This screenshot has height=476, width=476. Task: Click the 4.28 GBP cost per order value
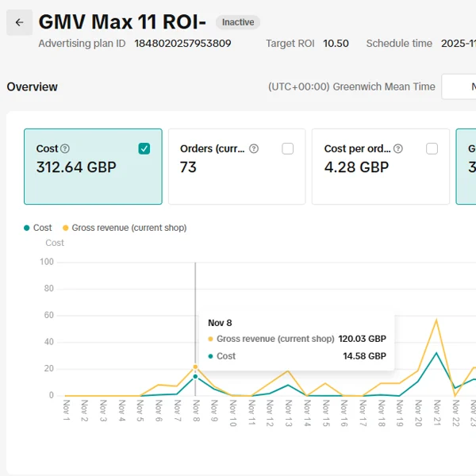(x=356, y=167)
